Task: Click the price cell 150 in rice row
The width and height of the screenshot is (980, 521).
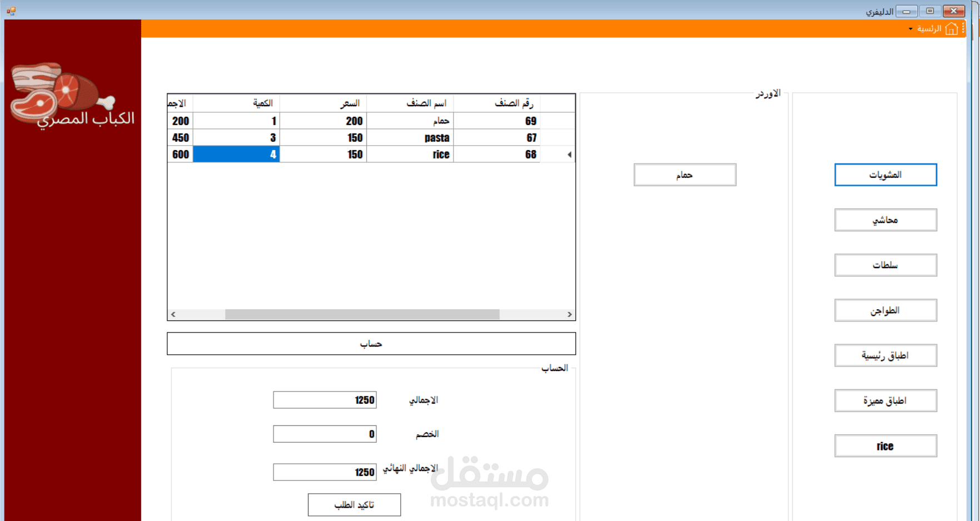Action: [x=323, y=154]
